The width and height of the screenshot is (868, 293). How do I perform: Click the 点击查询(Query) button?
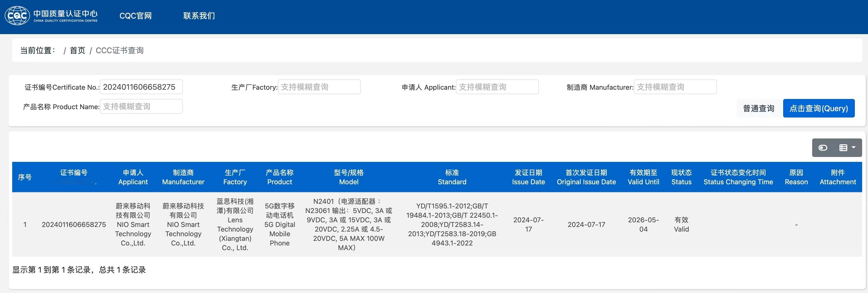[x=819, y=108]
